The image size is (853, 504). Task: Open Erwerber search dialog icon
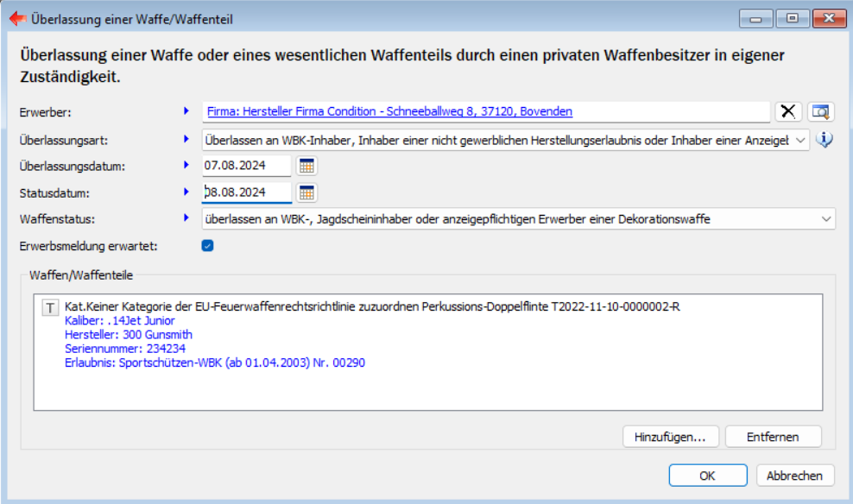821,111
